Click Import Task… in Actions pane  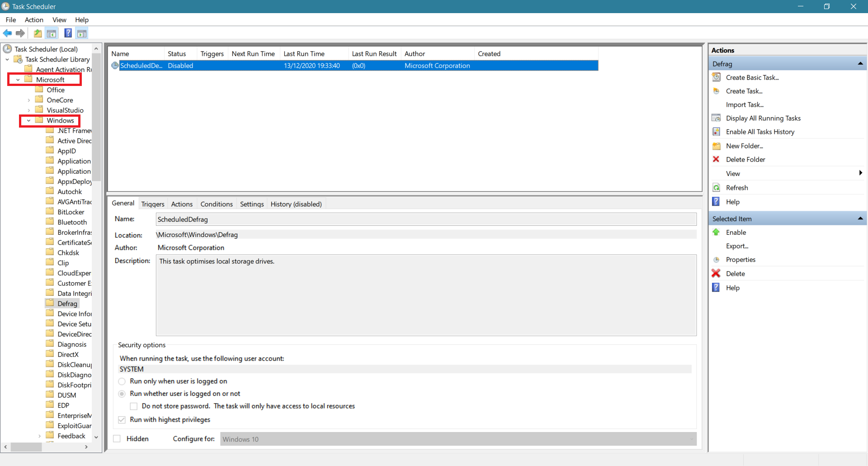(745, 105)
